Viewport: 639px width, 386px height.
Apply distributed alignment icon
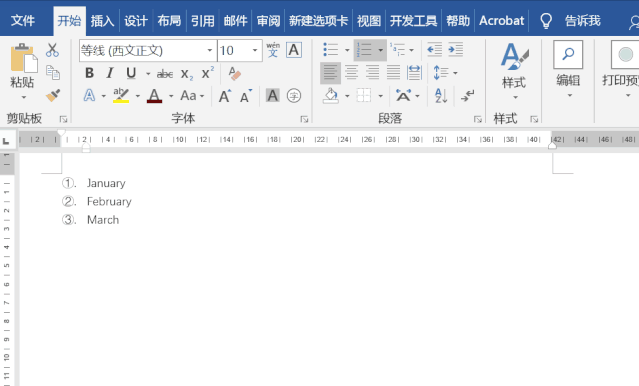(x=414, y=73)
